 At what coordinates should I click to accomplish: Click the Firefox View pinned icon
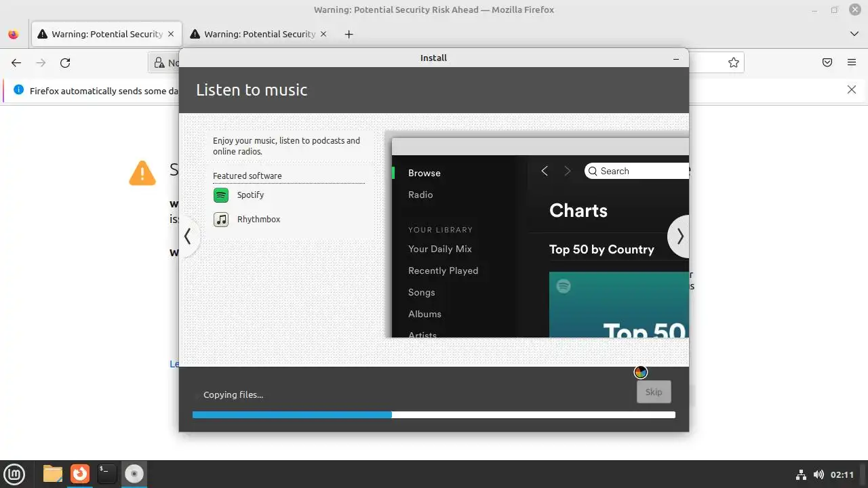(x=13, y=34)
